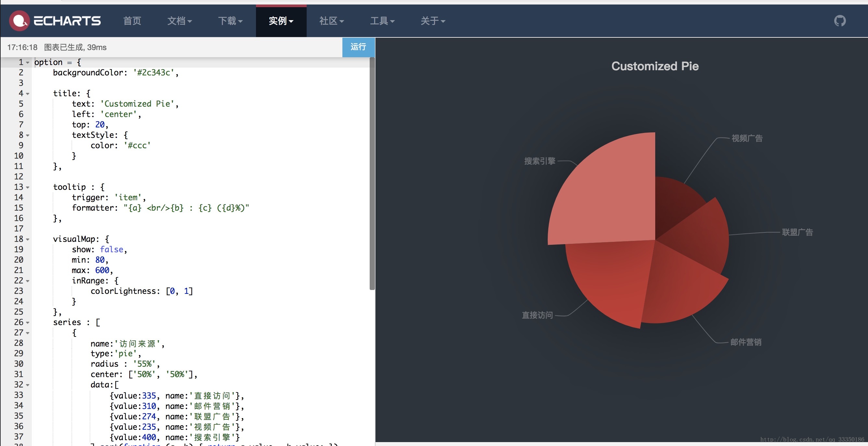Viewport: 868px width, 446px height.
Task: Click the 视频广告 chart label
Action: tap(747, 138)
